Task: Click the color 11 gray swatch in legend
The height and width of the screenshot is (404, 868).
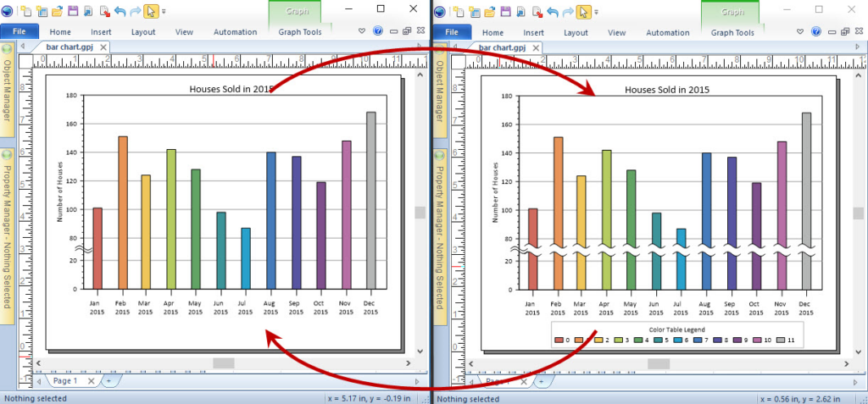Action: (x=779, y=340)
